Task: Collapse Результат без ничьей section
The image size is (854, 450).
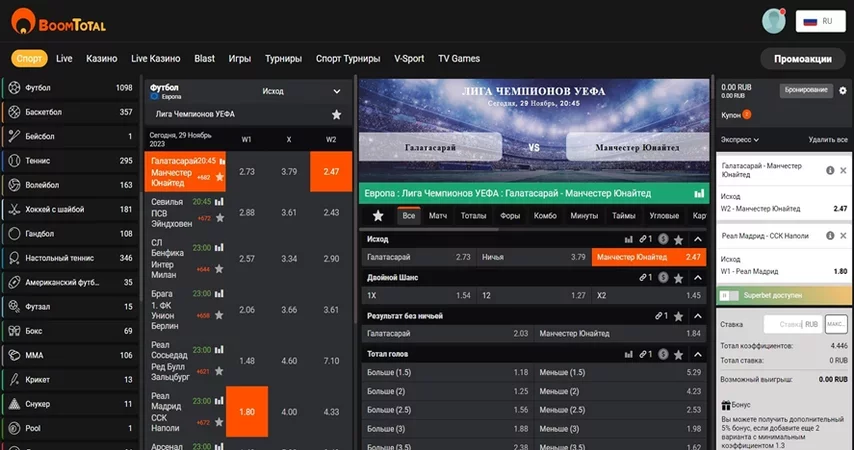Action: 698,316
